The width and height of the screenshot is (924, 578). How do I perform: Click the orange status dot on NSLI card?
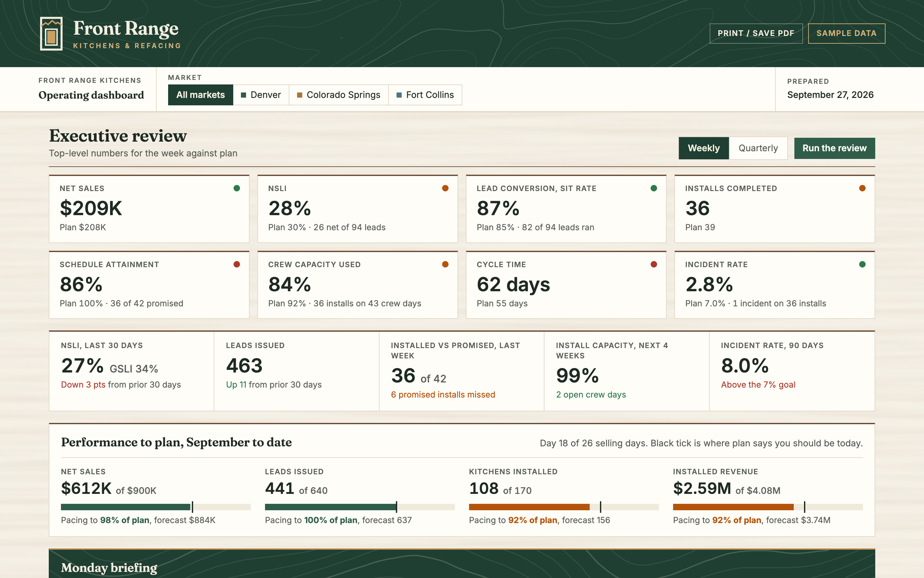[x=445, y=188]
